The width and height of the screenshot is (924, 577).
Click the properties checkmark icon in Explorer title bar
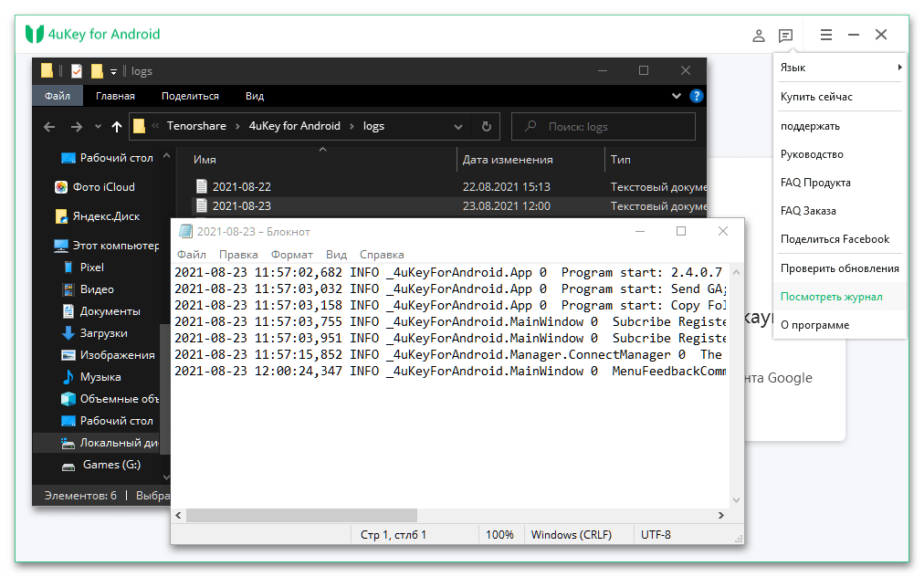[x=77, y=71]
